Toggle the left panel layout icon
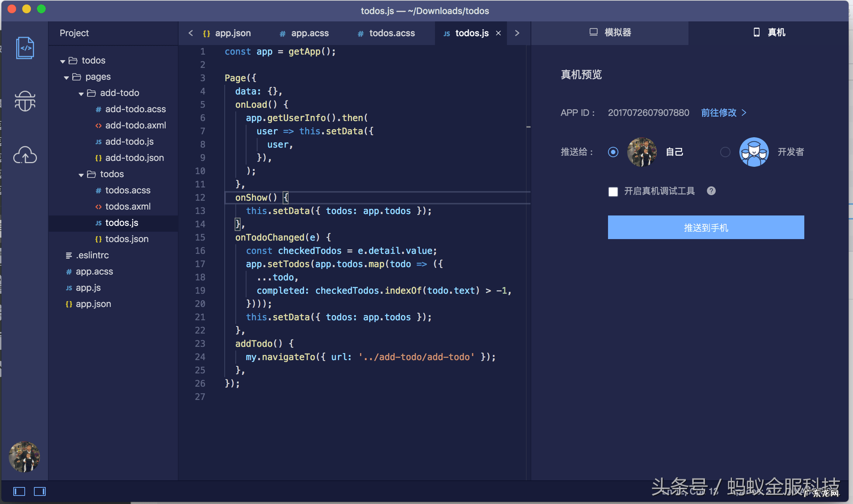The width and height of the screenshot is (853, 504). click(19, 491)
